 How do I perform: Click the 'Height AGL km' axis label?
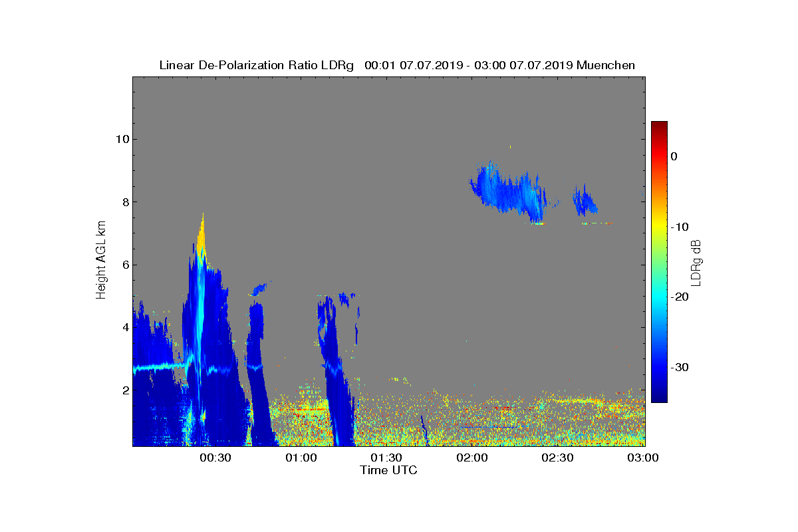tap(101, 261)
